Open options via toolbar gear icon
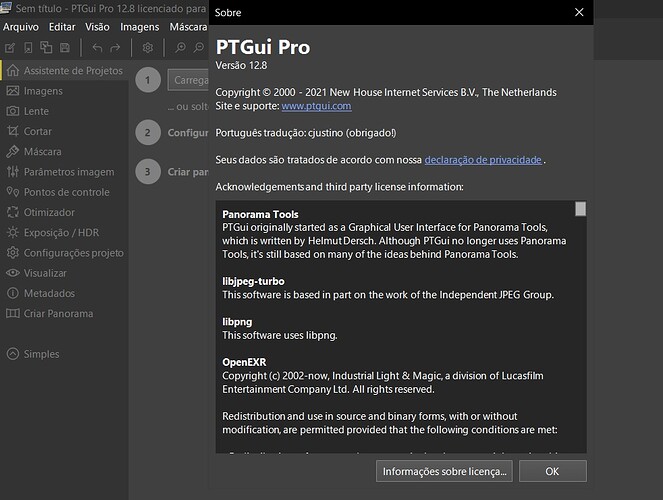The image size is (663, 500). click(x=148, y=48)
